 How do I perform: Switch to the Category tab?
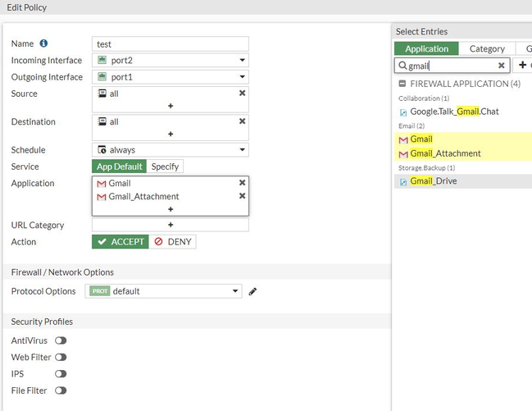point(487,48)
